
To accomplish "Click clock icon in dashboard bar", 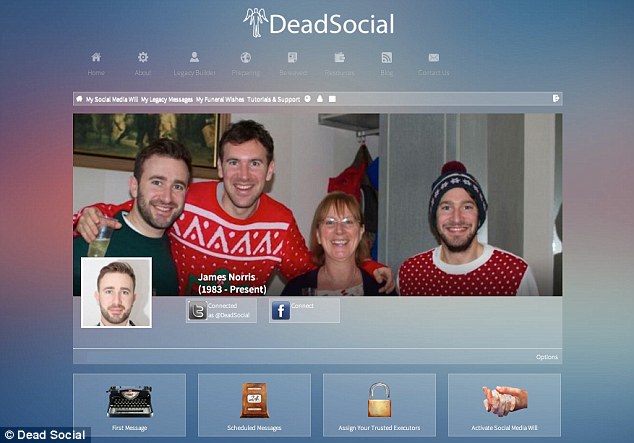I will click(x=308, y=99).
